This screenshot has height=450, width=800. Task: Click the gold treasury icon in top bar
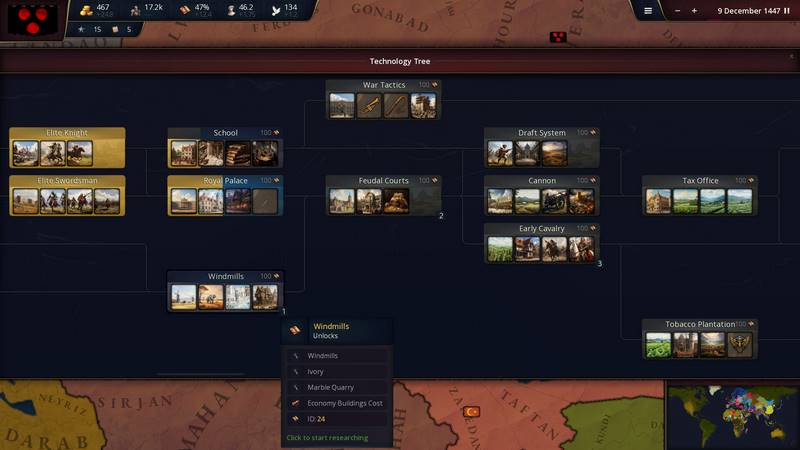(86, 9)
